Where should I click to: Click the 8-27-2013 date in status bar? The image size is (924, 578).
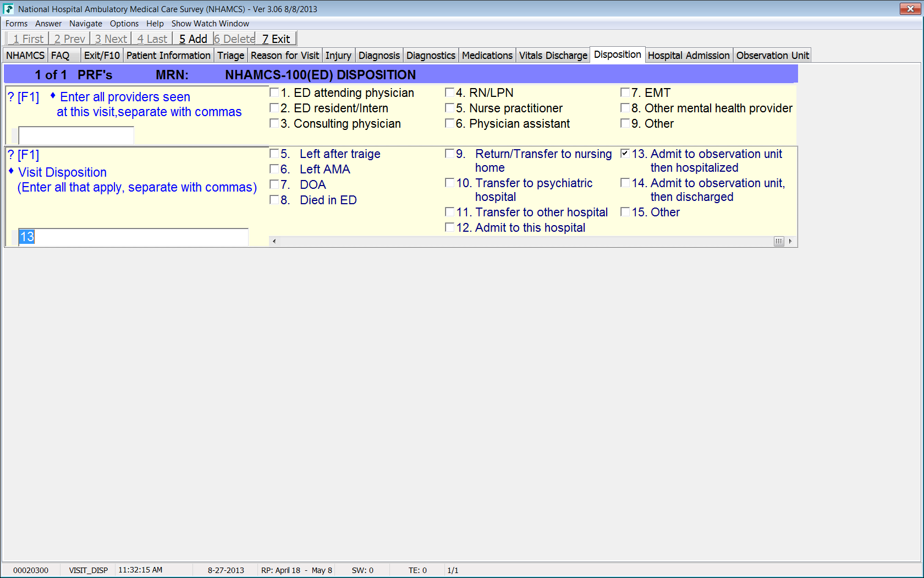coord(226,570)
